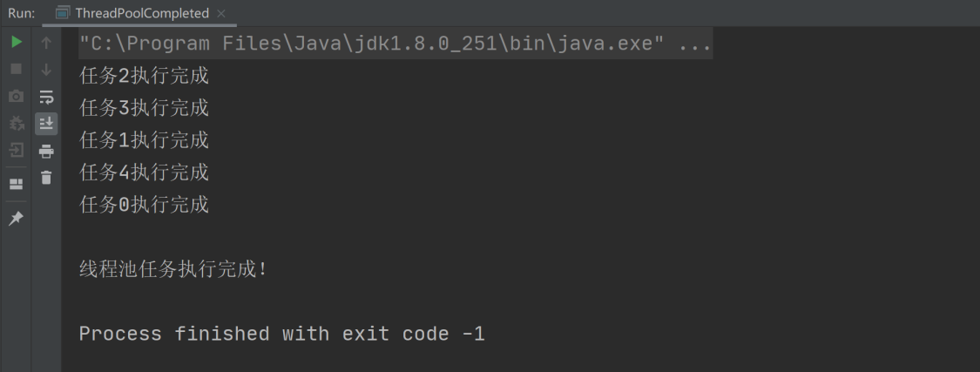Click the Restore Layout icon
Image resolution: width=980 pixels, height=372 pixels.
17,185
